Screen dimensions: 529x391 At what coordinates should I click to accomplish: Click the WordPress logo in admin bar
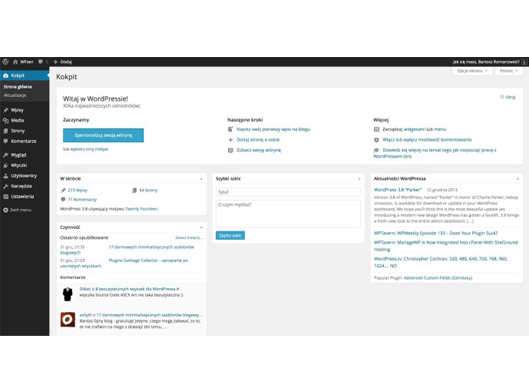[5, 62]
